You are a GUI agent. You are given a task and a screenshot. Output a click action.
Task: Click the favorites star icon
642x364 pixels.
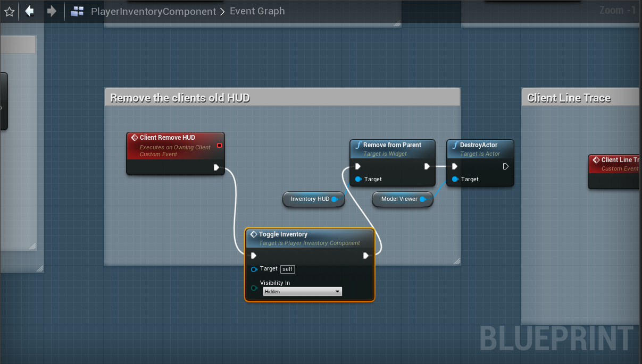point(9,11)
